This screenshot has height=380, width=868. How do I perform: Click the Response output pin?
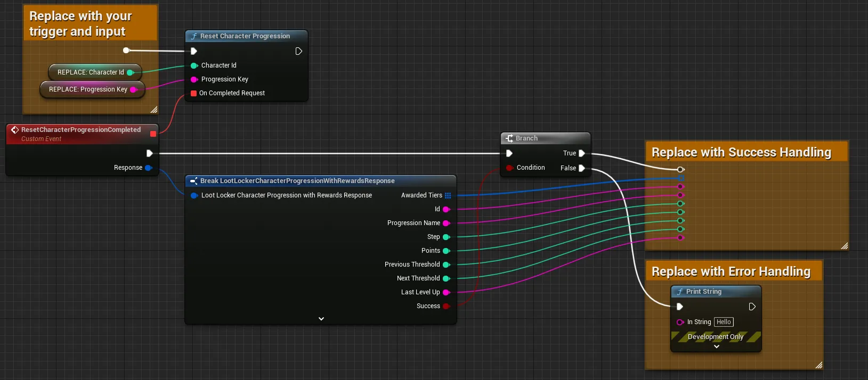tap(148, 168)
